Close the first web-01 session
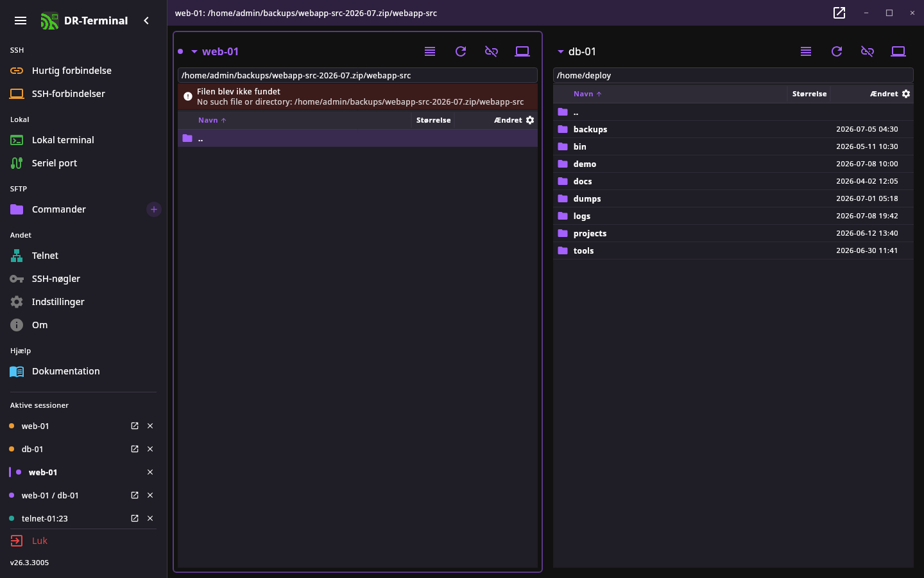 (150, 426)
